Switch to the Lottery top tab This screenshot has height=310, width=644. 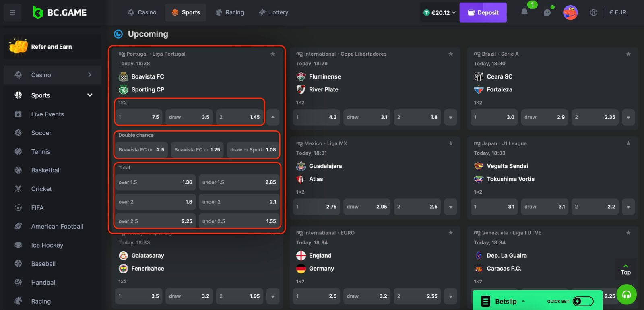[x=273, y=12]
